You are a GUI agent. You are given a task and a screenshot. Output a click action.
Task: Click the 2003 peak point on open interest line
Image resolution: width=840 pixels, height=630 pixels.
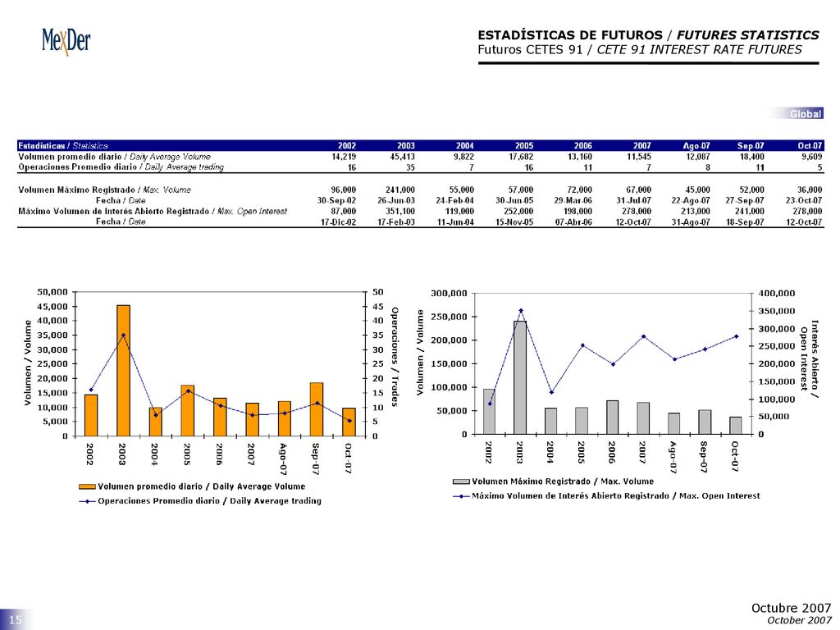pyautogui.click(x=521, y=311)
